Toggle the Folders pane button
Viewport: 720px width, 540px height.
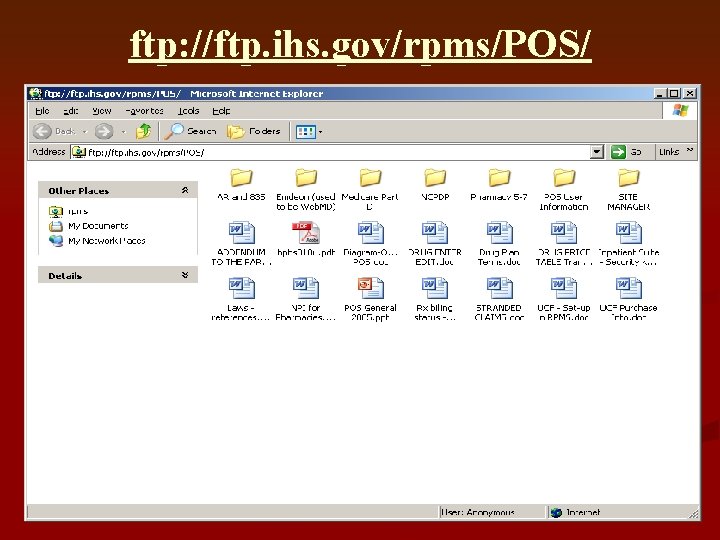pos(253,132)
